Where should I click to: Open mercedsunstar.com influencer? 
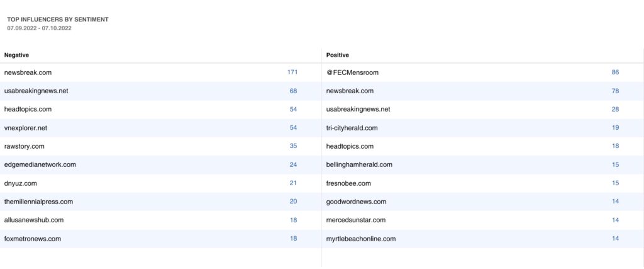pyautogui.click(x=356, y=220)
